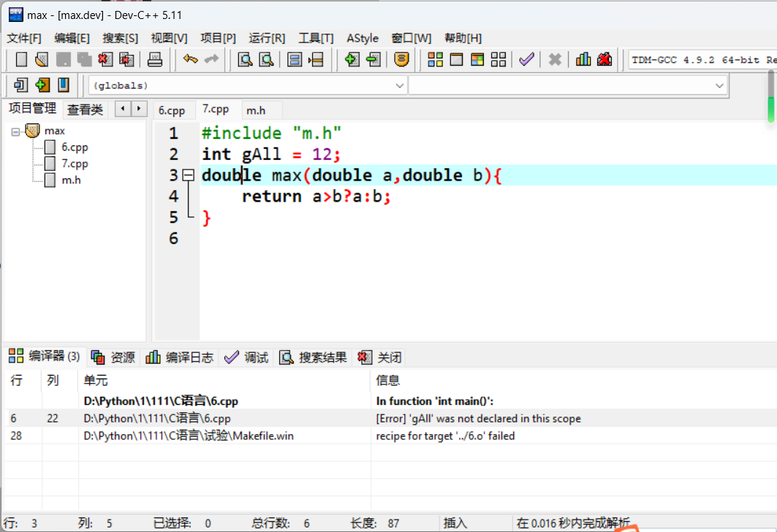
Task: Click the Undo arrow icon
Action: (190, 60)
